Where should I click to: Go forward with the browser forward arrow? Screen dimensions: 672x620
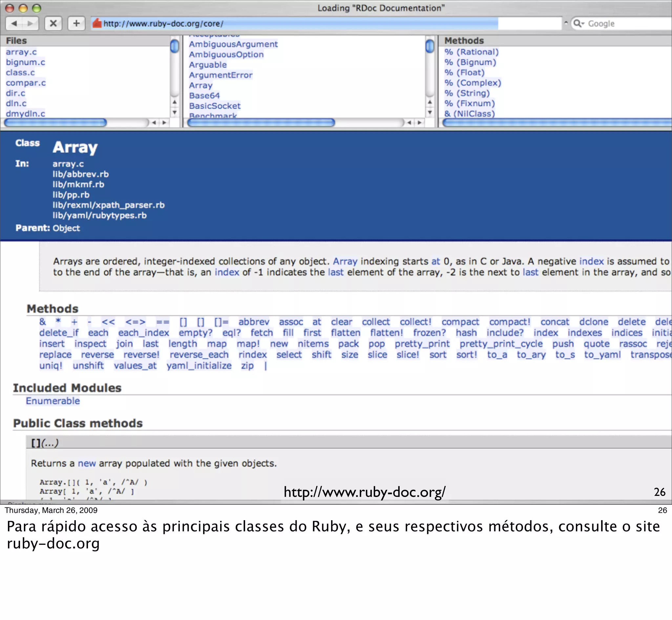[31, 24]
